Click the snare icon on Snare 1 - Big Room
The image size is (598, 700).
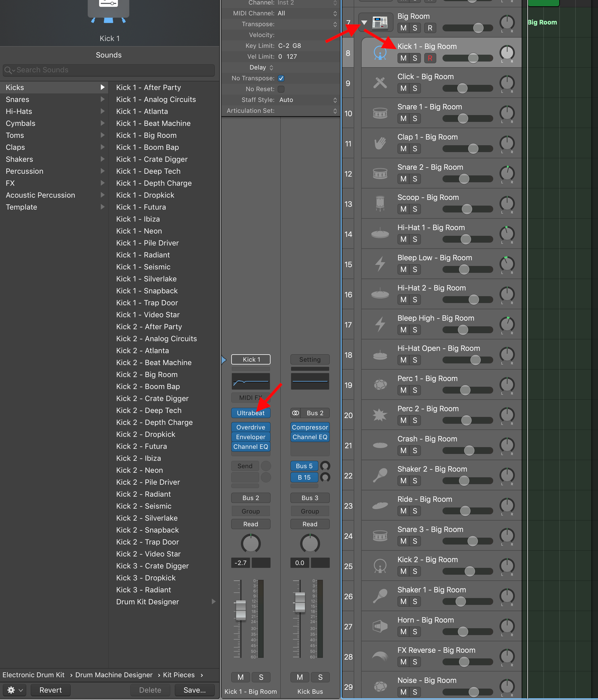[x=380, y=113]
